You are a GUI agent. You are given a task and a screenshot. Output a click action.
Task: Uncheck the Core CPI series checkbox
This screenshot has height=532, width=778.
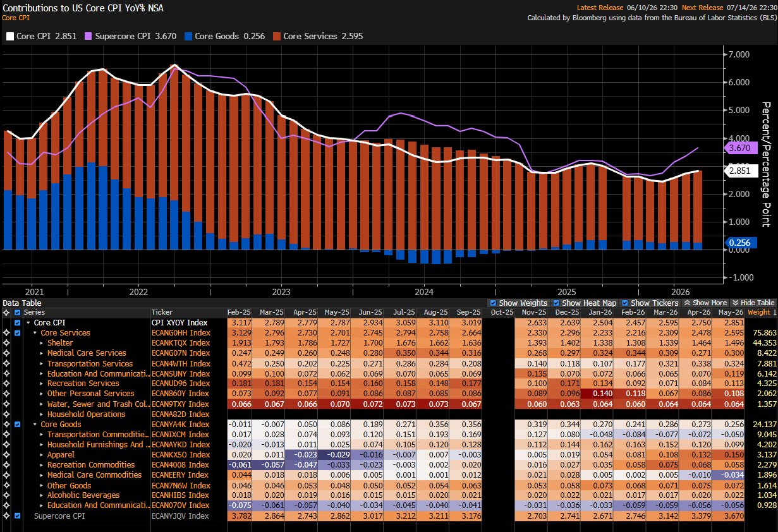[18, 323]
